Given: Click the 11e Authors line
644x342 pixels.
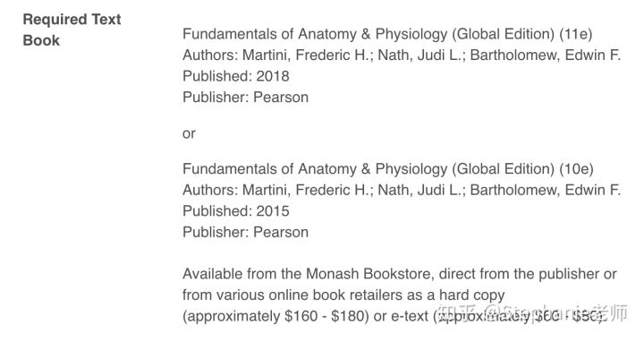Looking at the screenshot, I should 402,56.
